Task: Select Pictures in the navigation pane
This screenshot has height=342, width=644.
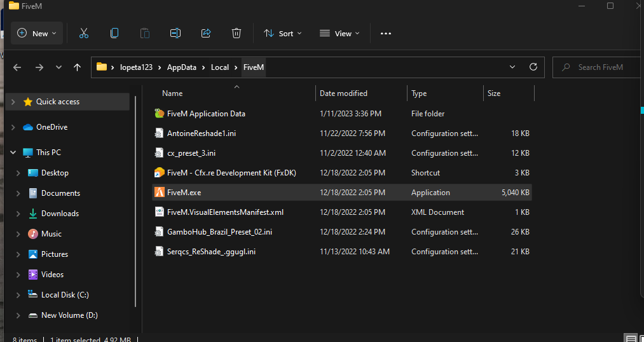Action: [x=55, y=254]
